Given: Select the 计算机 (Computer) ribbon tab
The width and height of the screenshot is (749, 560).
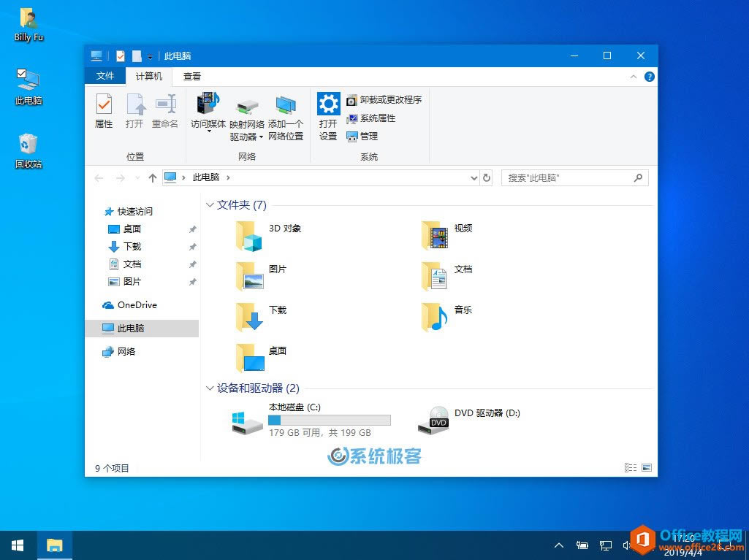Looking at the screenshot, I should pos(148,77).
